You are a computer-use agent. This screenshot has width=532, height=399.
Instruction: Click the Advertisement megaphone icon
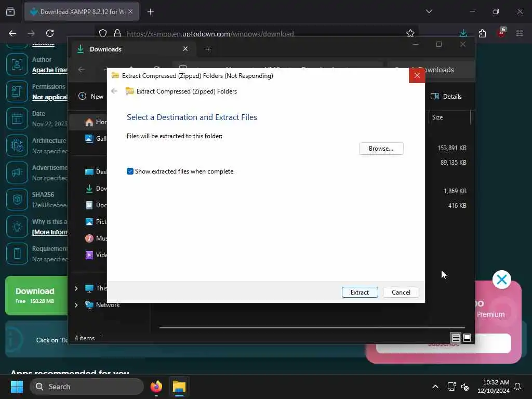tap(17, 172)
